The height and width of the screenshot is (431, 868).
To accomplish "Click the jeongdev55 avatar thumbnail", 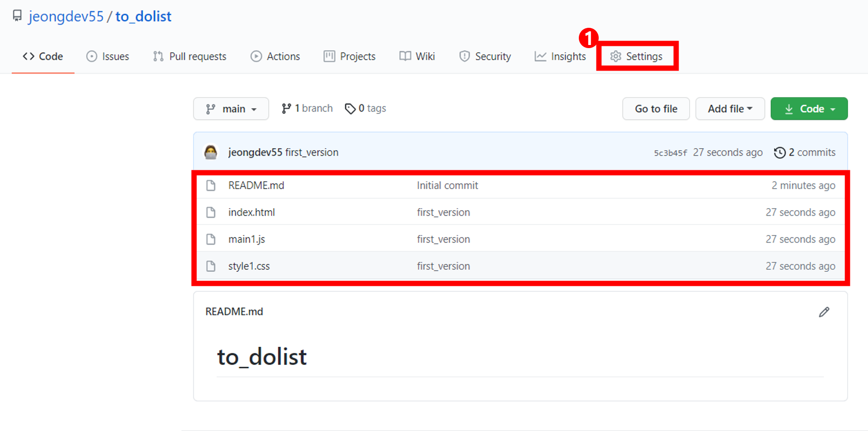I will point(211,152).
